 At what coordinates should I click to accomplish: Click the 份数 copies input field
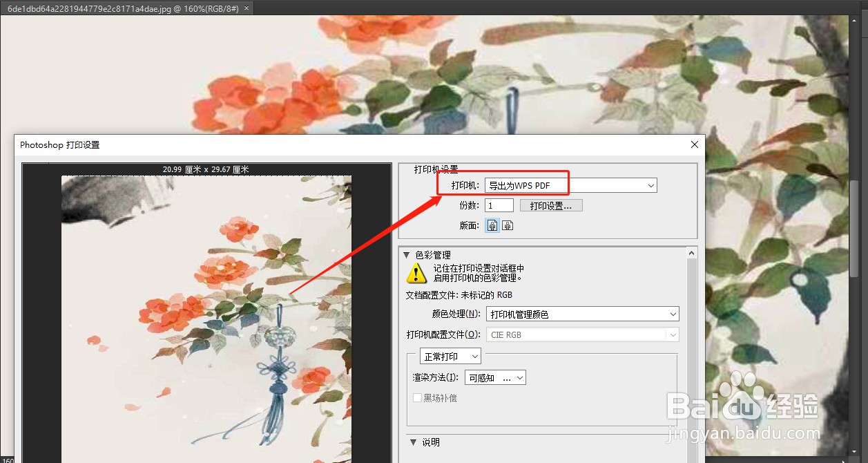click(x=499, y=205)
